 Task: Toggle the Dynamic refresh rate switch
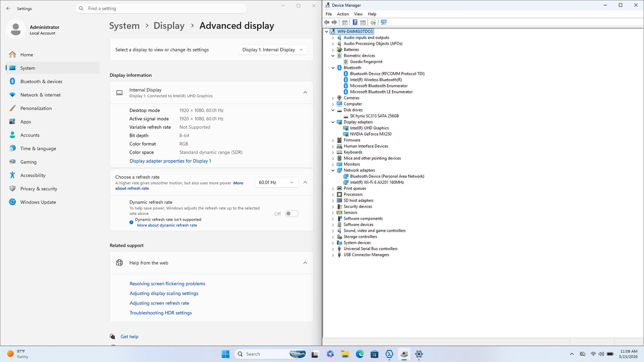(x=292, y=214)
